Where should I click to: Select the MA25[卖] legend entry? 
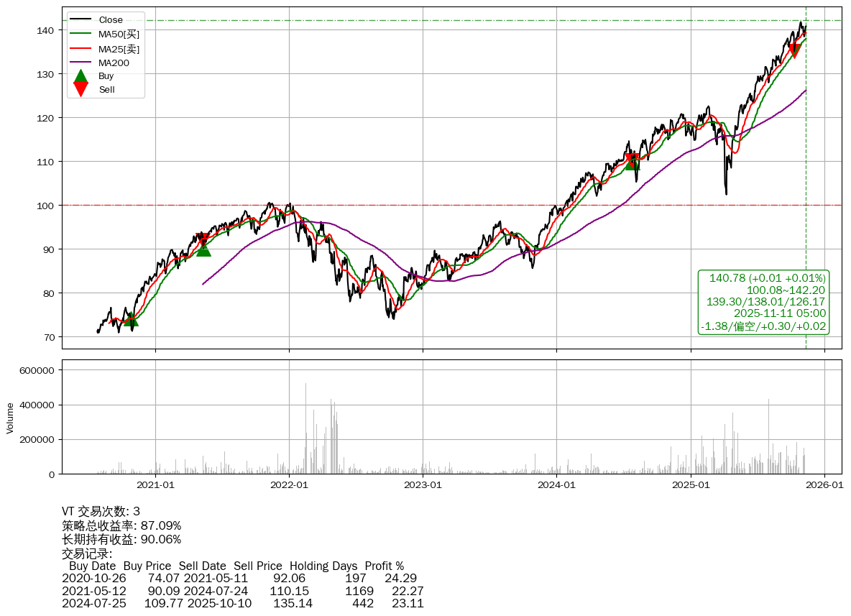coord(118,49)
